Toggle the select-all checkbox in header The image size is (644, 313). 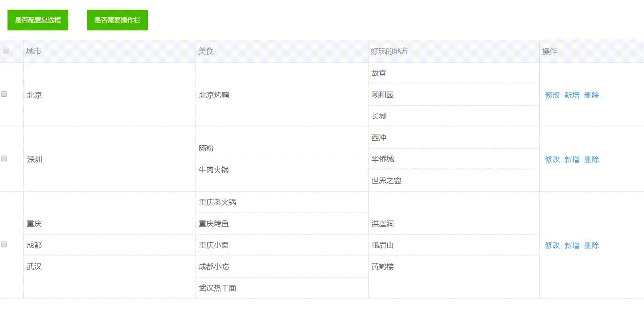(6, 51)
